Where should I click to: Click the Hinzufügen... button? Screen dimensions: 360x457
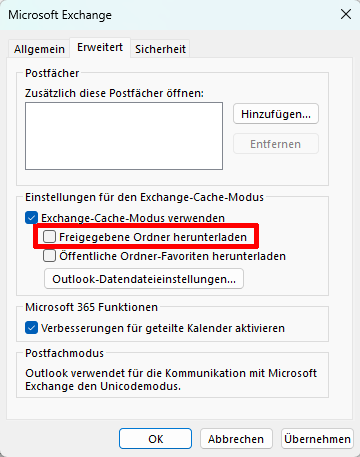(x=276, y=114)
